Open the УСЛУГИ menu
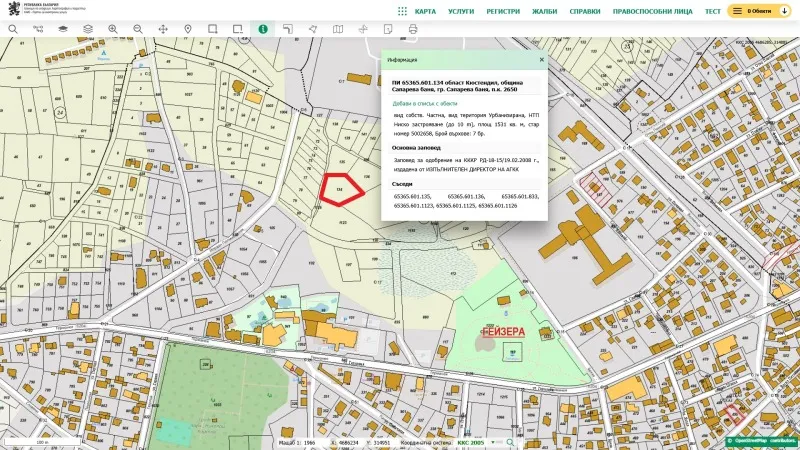The width and height of the screenshot is (800, 450). click(461, 11)
